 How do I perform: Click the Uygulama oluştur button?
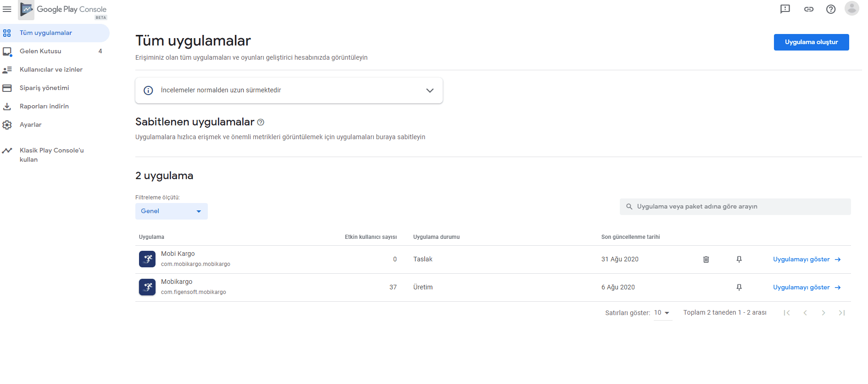point(811,42)
